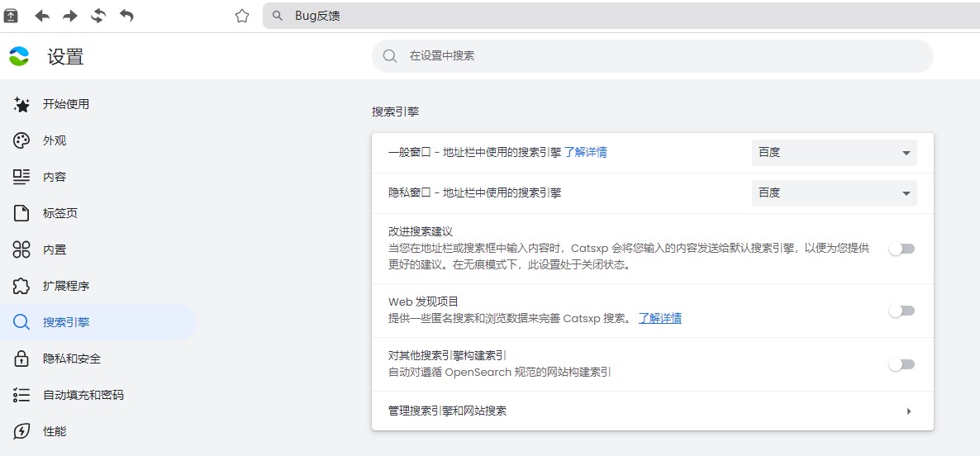This screenshot has width=980, height=456.
Task: Click the lightning icon beside 性能
Action: pos(21,431)
